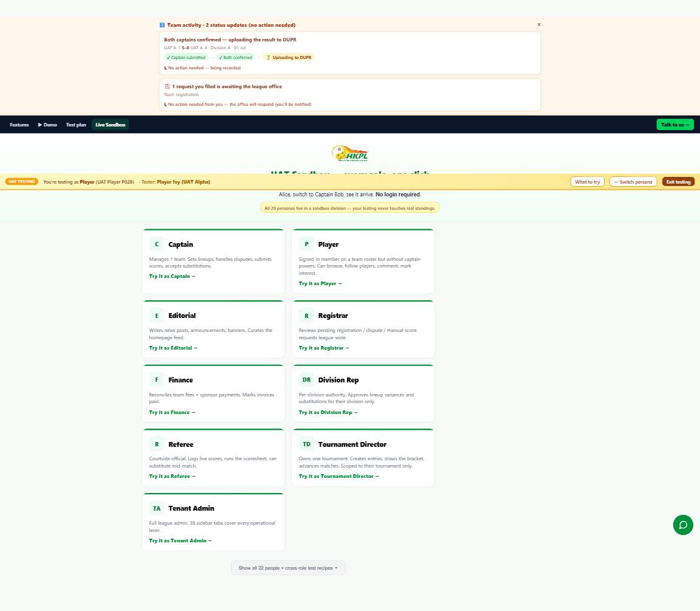700x611 pixels.
Task: Click the Referee card title
Action: click(181, 444)
